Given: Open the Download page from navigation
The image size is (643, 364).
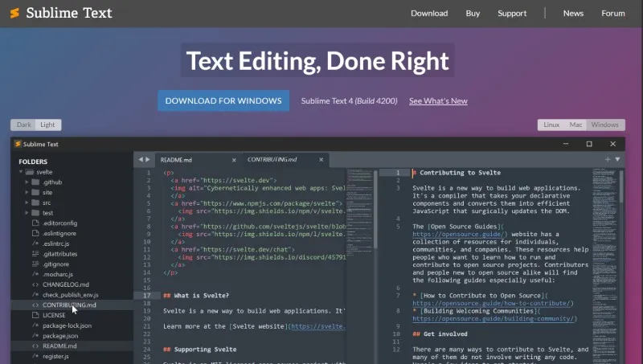Looking at the screenshot, I should click(x=429, y=13).
